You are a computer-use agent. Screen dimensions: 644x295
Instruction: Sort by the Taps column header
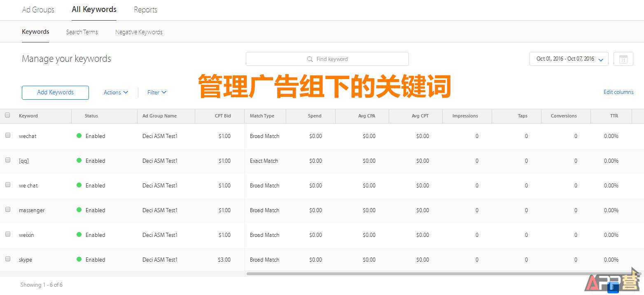coord(523,116)
